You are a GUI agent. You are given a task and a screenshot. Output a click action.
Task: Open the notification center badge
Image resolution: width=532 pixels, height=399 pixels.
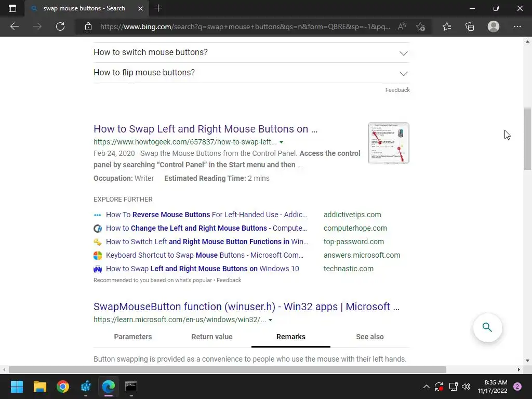point(517,387)
